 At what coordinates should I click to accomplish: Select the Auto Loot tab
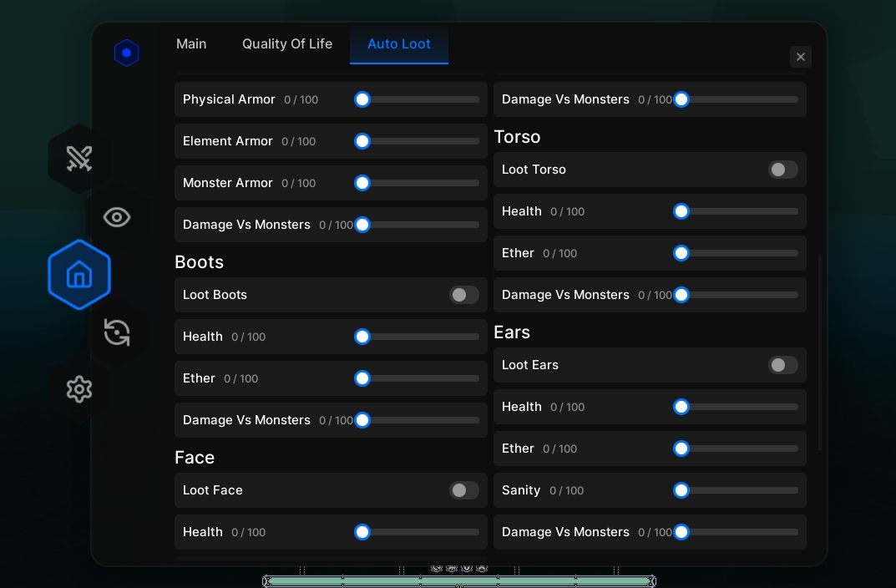tap(398, 44)
